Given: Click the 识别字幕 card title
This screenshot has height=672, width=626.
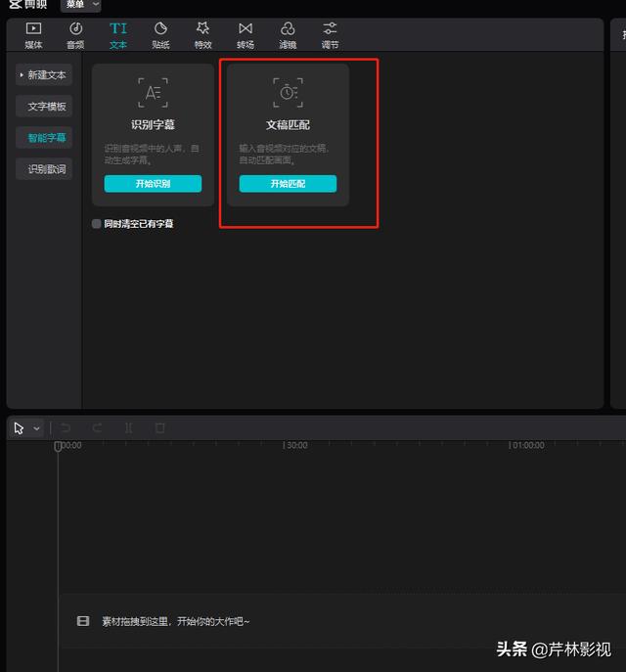Looking at the screenshot, I should click(153, 124).
